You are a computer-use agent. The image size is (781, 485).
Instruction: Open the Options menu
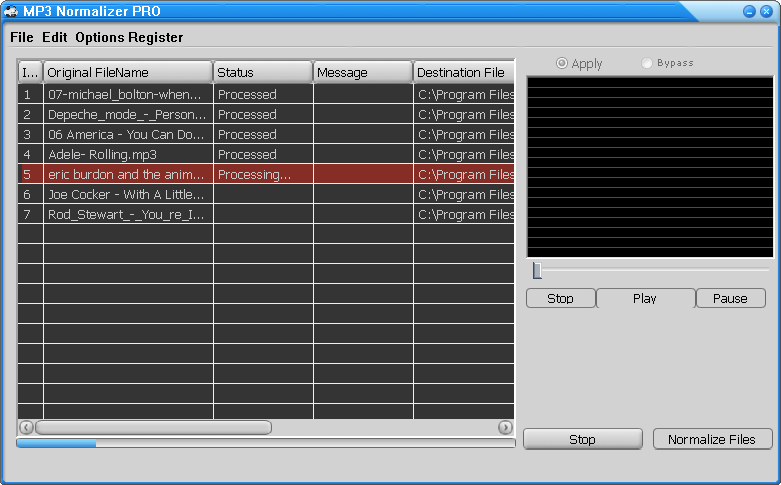click(100, 37)
